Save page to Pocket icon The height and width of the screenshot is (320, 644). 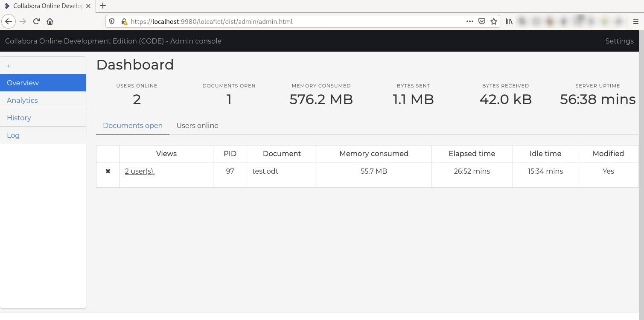click(482, 21)
